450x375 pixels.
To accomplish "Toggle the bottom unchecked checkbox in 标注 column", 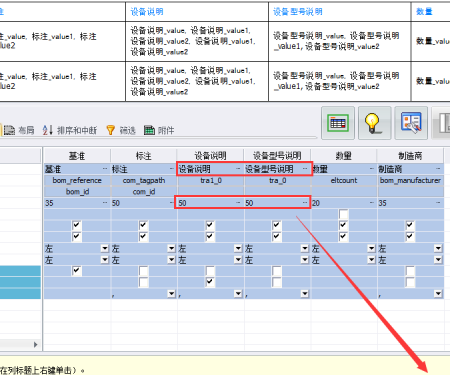I will pos(143,282).
